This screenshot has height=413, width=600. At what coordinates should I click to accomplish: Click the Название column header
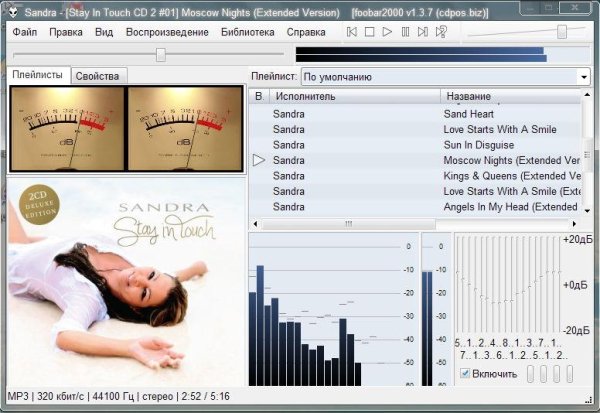coord(510,96)
